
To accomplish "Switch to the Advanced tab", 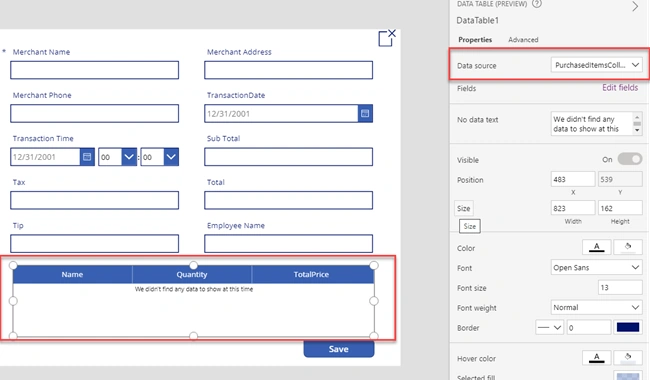I will pyautogui.click(x=523, y=40).
